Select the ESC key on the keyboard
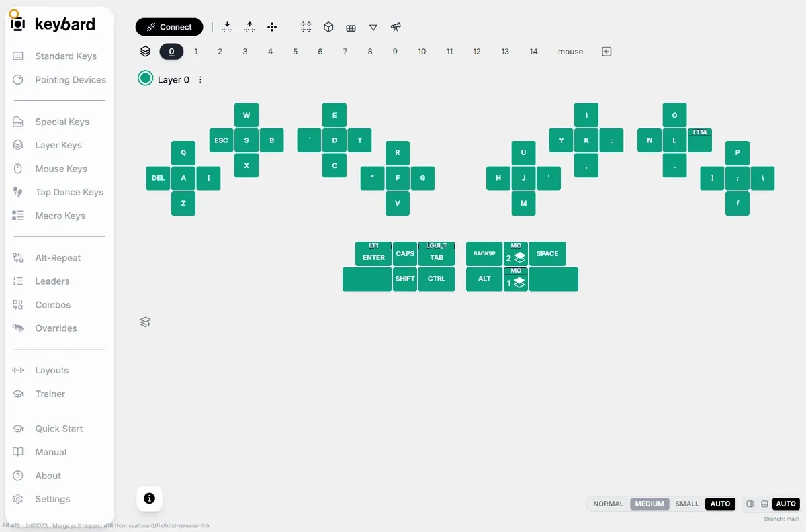The image size is (806, 532). (221, 140)
